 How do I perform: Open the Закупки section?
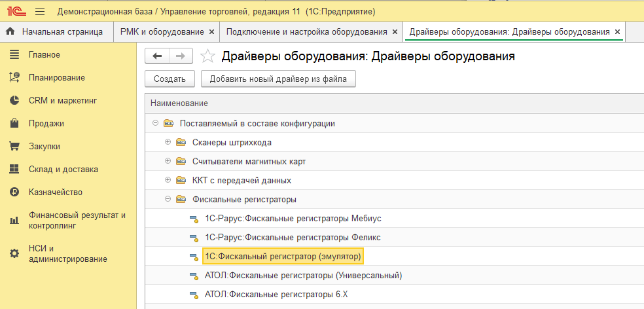(x=45, y=146)
